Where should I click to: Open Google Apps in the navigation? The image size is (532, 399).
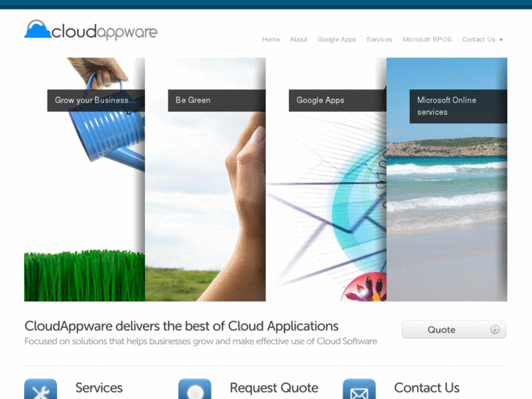(337, 40)
